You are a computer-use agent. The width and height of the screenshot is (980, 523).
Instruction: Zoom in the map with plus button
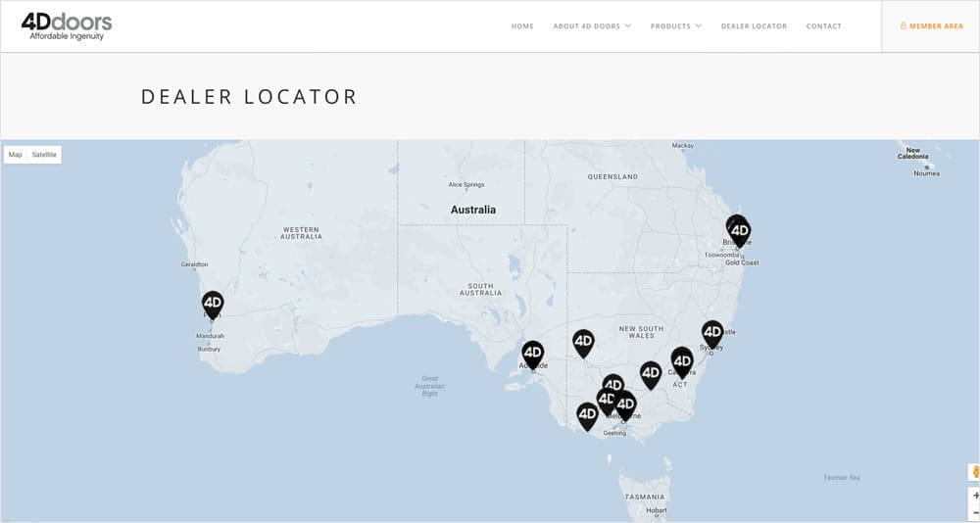[x=975, y=496]
